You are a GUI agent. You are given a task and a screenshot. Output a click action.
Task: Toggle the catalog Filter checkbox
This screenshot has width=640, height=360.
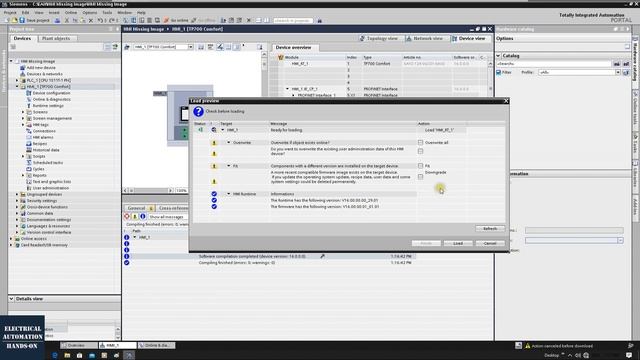(x=498, y=72)
